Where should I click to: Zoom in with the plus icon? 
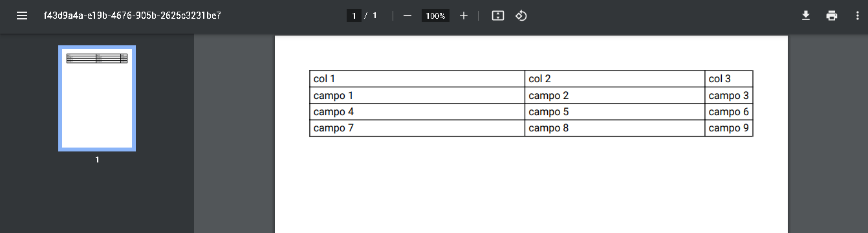(464, 16)
